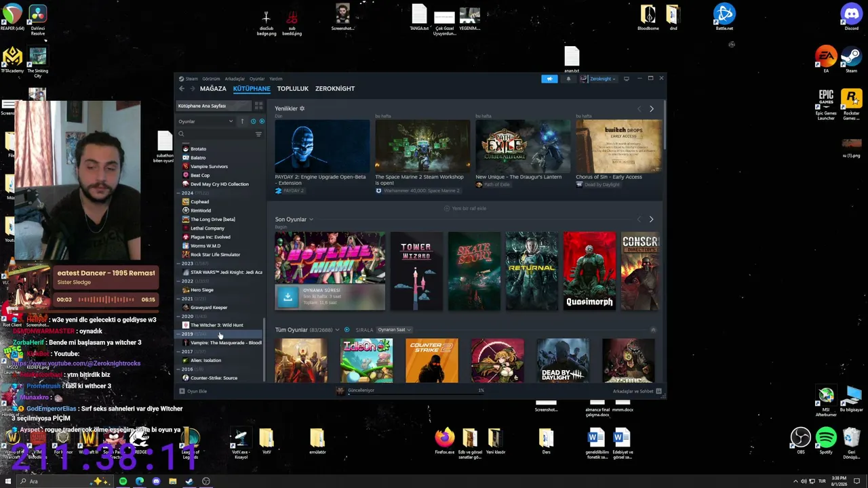Collapse the 2019 group in the sidebar
Image resolution: width=868 pixels, height=488 pixels.
pyautogui.click(x=180, y=334)
